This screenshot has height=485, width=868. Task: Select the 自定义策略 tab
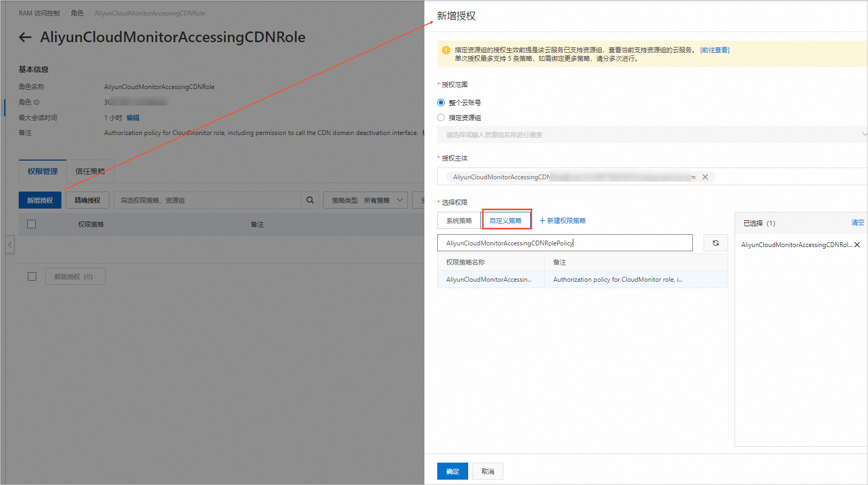506,221
